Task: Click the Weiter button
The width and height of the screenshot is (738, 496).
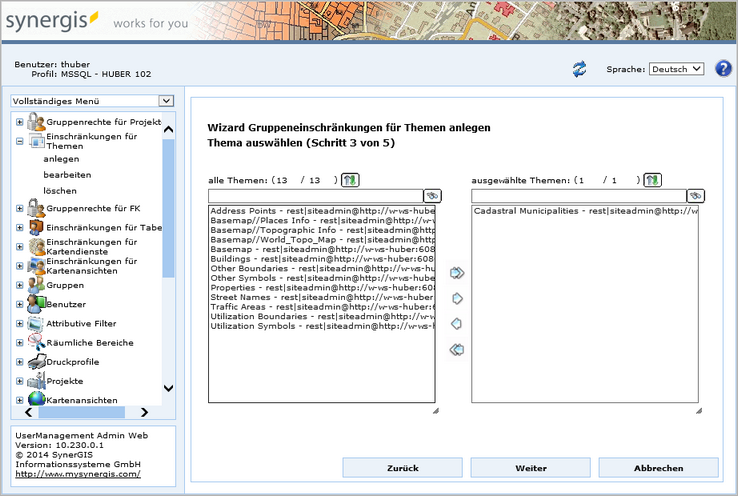Action: [530, 468]
